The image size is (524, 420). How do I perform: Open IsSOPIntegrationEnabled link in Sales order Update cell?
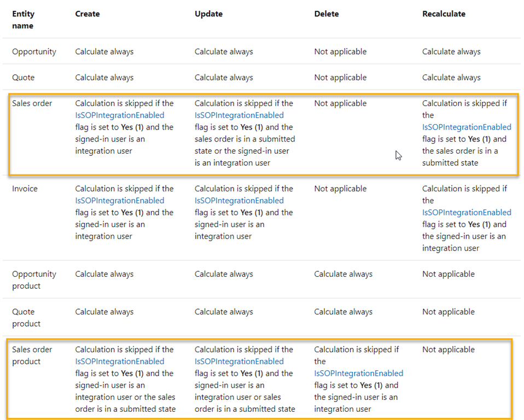(238, 115)
